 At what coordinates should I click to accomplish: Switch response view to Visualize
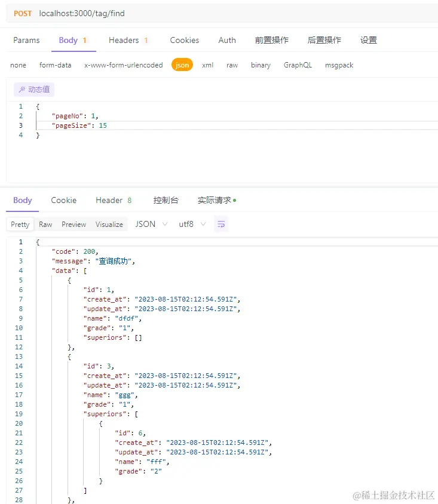pos(109,225)
